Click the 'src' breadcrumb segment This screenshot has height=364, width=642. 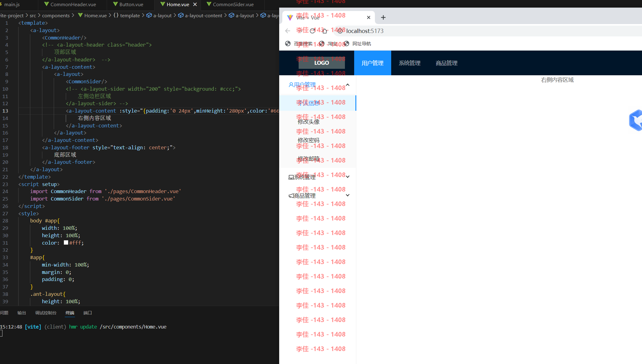pos(33,15)
